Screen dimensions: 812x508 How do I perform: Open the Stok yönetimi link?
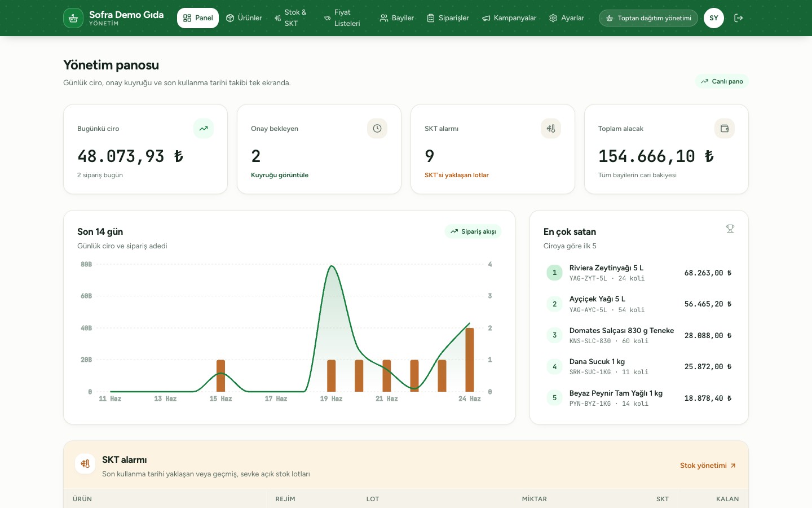tap(708, 466)
